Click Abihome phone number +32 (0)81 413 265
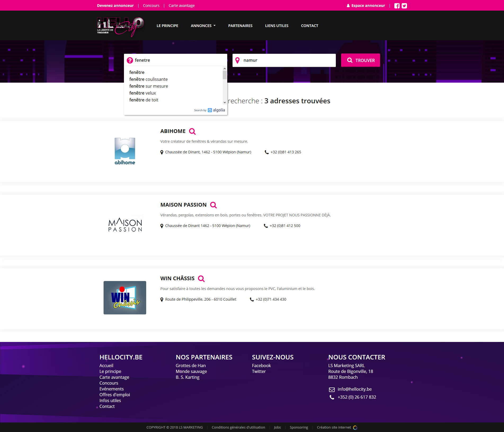504x432 pixels. click(x=286, y=152)
